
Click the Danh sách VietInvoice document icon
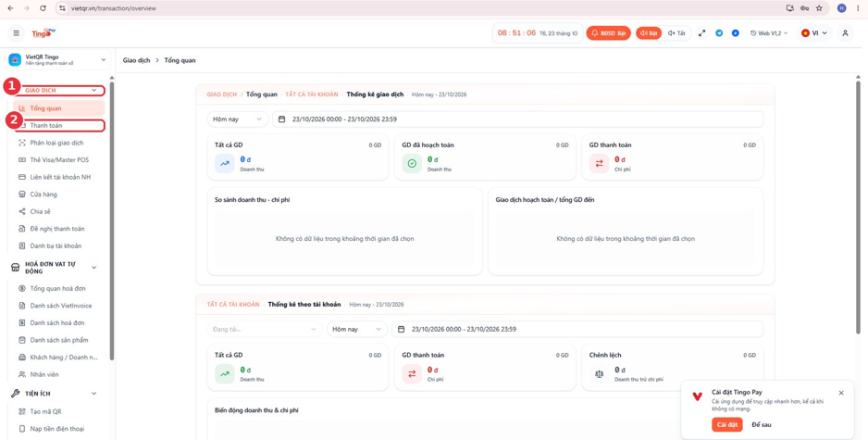[x=22, y=306]
